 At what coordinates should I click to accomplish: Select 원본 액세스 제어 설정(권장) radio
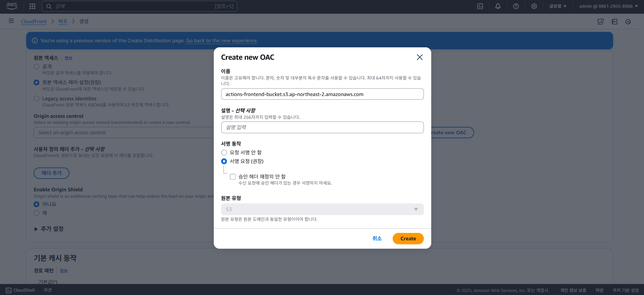tap(37, 83)
